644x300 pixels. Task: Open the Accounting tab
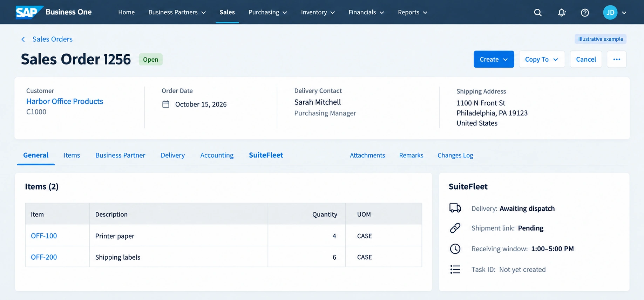point(217,155)
